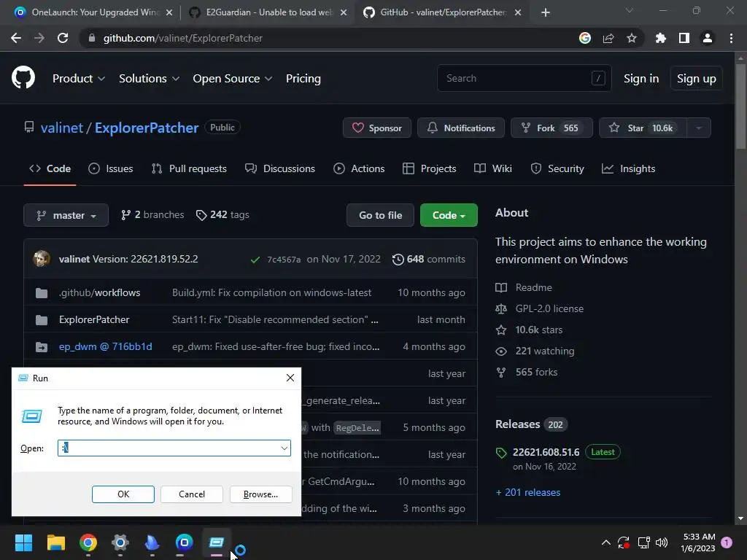The image size is (747, 560).
Task: Expand the Star lists dropdown arrow
Action: [699, 128]
